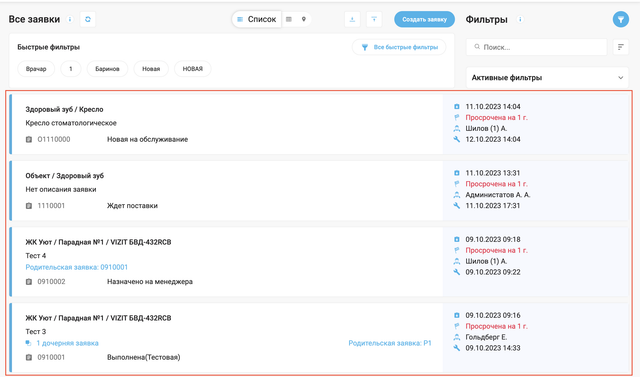The height and width of the screenshot is (377, 640).
Task: Open the info icon beside Все заявки
Action: click(70, 19)
